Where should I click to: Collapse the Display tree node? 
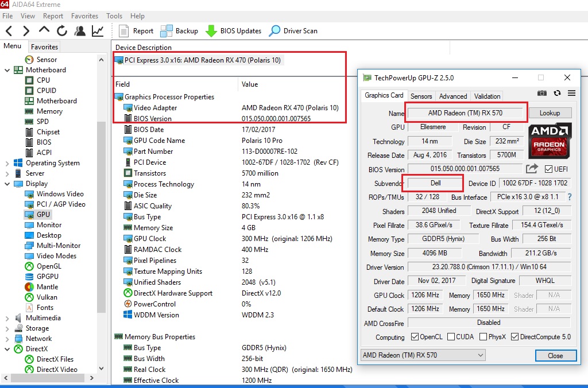pyautogui.click(x=7, y=184)
